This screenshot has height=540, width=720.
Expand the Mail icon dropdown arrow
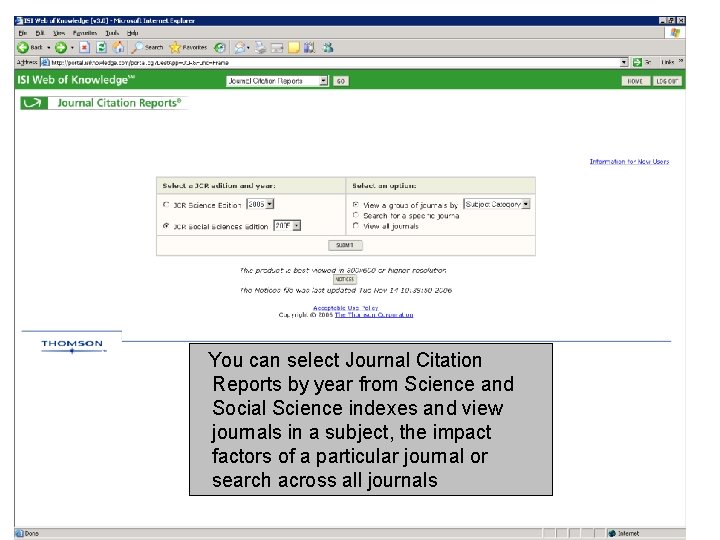coord(248,48)
